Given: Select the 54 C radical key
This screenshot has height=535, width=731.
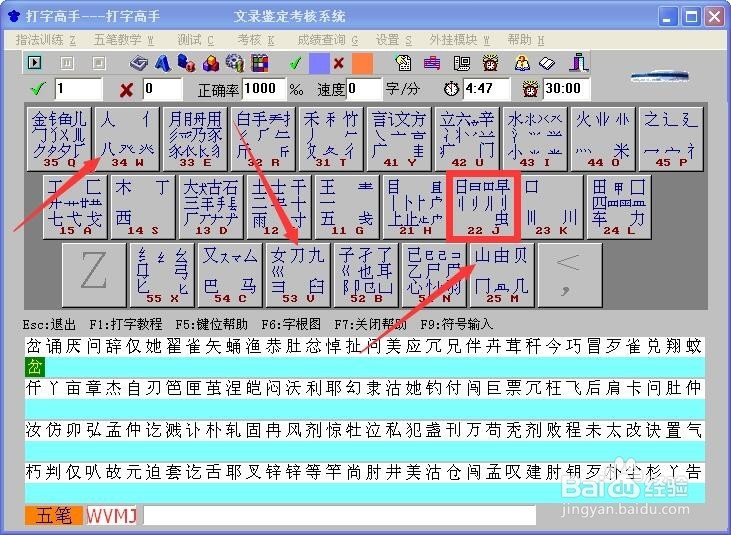Looking at the screenshot, I should [x=230, y=275].
